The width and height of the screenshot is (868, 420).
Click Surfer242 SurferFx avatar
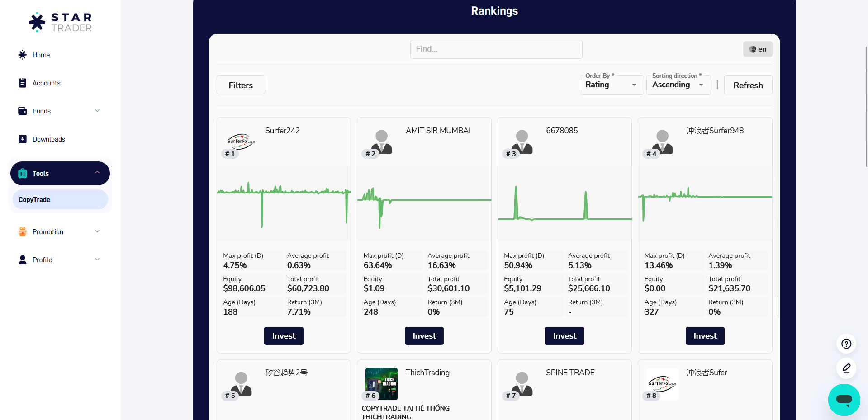[241, 142]
